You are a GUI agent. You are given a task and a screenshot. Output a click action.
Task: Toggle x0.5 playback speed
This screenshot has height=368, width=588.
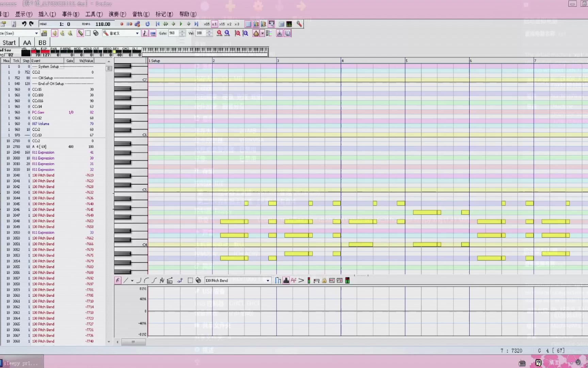tap(207, 24)
